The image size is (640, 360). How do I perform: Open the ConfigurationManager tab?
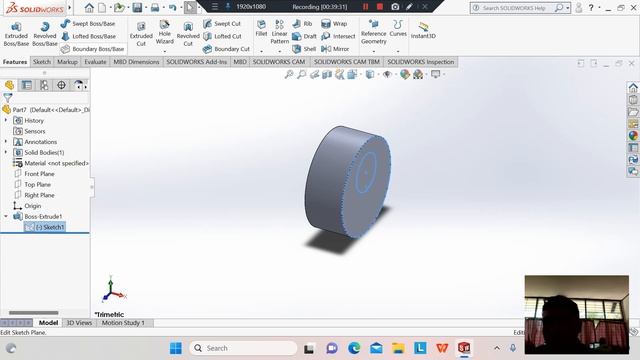pyautogui.click(x=44, y=85)
